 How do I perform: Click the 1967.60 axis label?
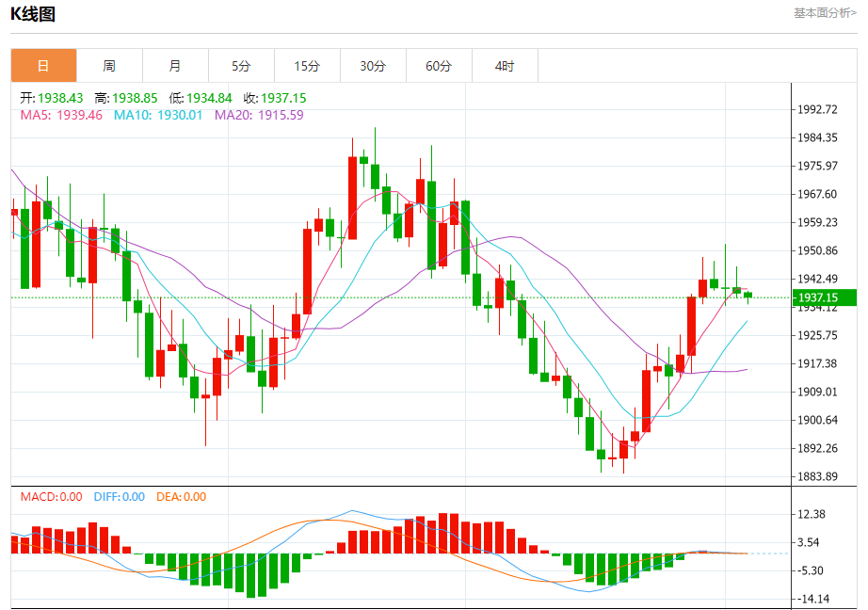tap(817, 194)
